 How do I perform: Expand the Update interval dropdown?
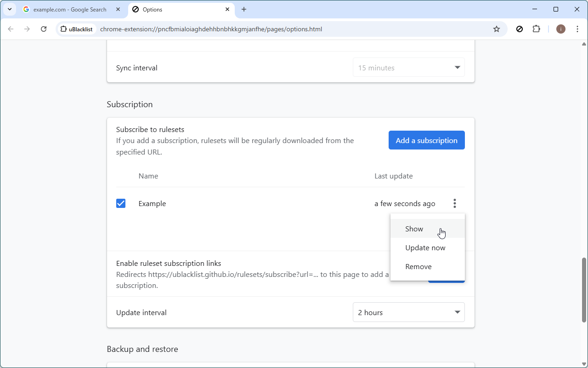click(x=408, y=312)
